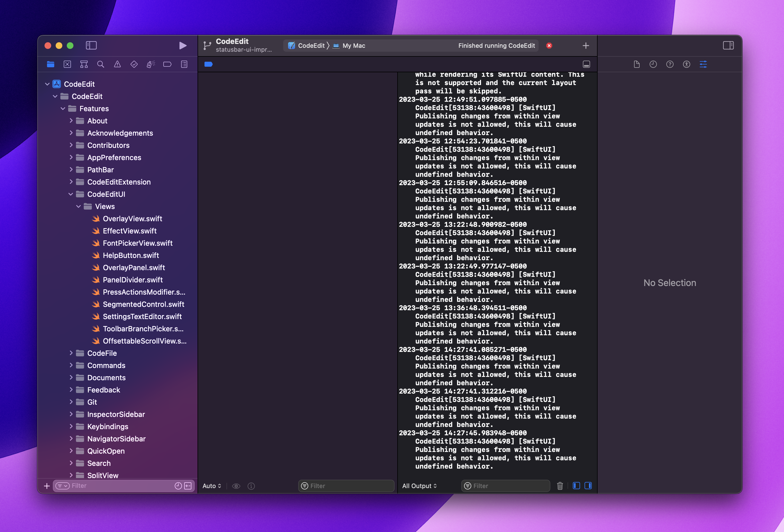Toggle the left navigator sidebar
The height and width of the screenshot is (532, 784).
[91, 46]
